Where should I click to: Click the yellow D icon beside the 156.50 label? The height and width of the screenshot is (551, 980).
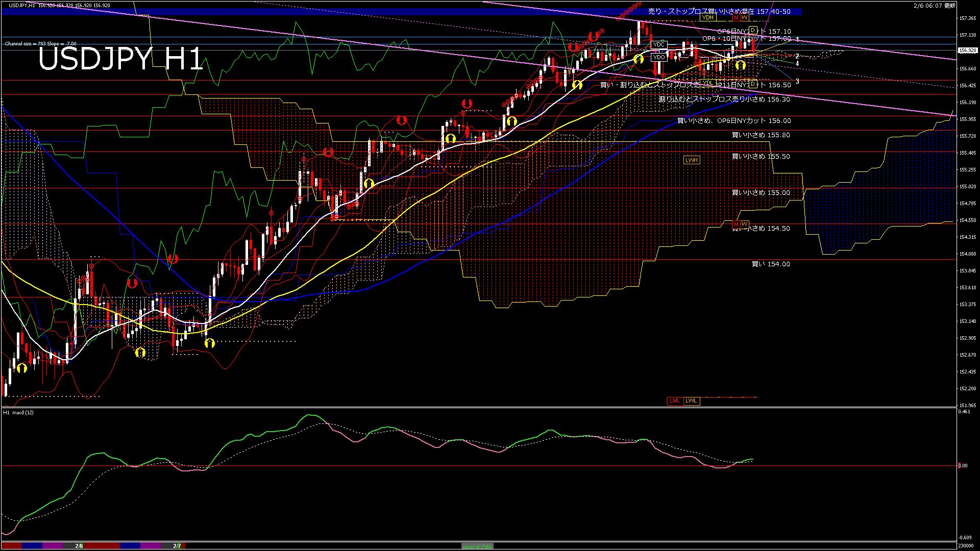pos(752,85)
